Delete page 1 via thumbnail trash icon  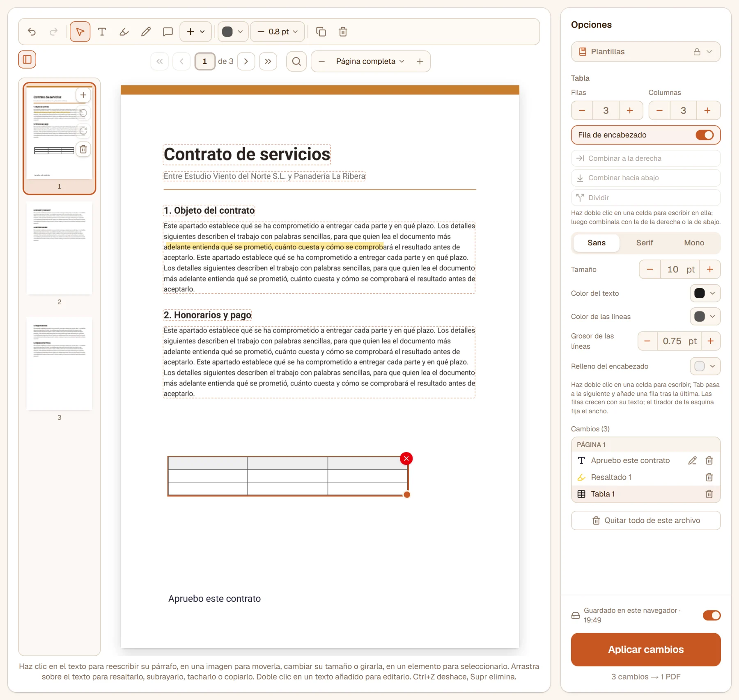tap(83, 149)
